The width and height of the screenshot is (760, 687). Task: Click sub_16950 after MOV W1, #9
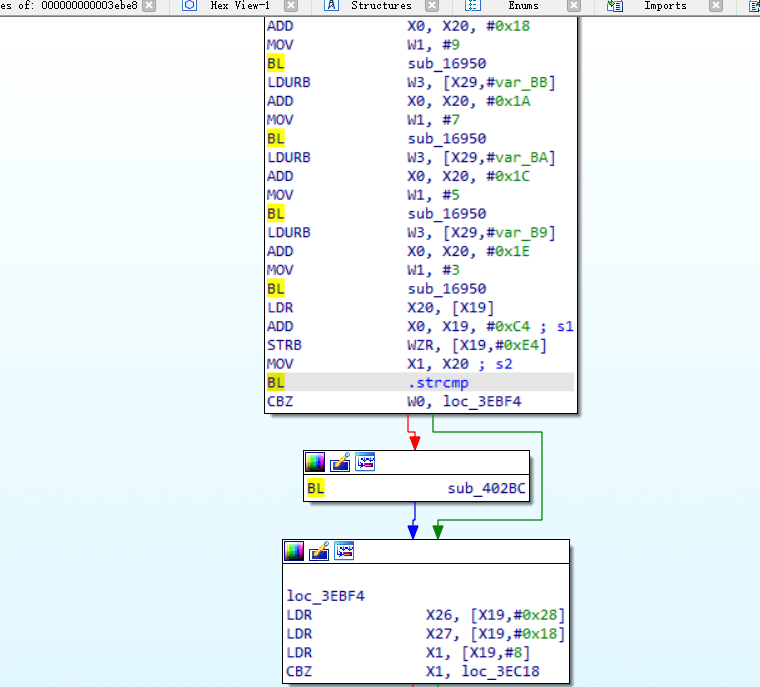pos(447,64)
